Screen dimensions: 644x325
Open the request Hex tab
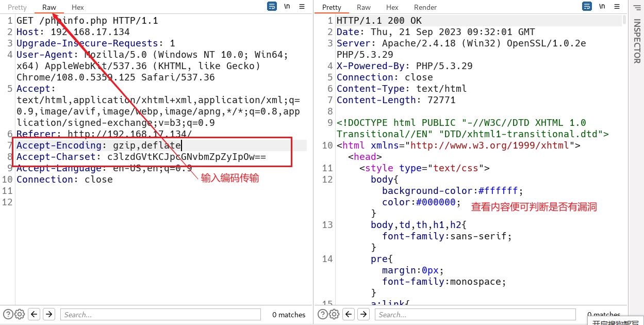pyautogui.click(x=78, y=7)
